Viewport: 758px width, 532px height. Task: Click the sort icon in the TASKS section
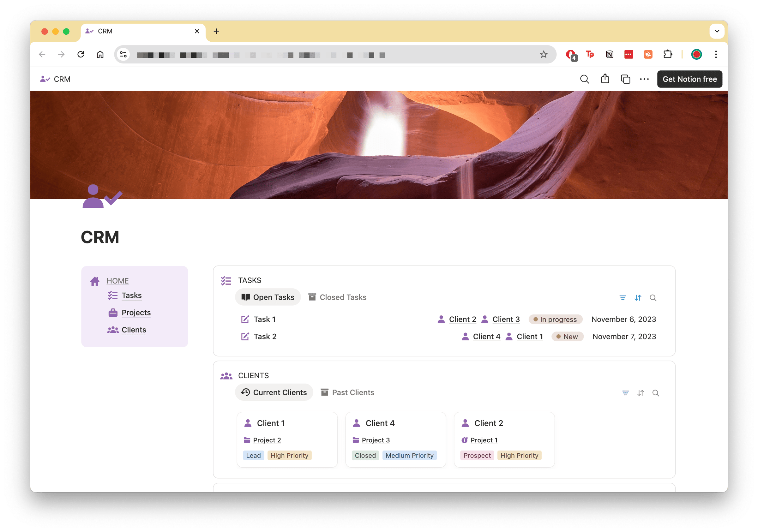point(638,298)
